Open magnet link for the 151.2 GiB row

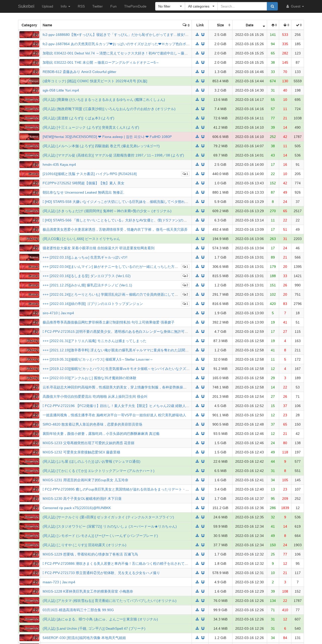[x=203, y=508]
